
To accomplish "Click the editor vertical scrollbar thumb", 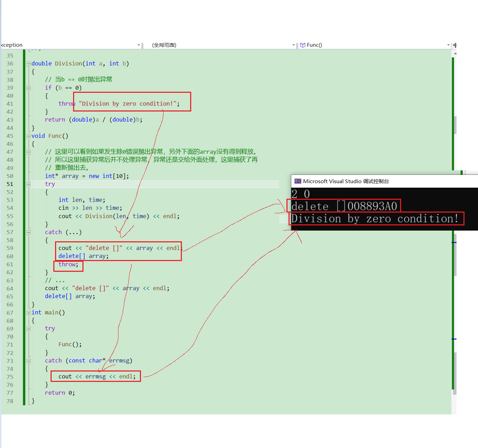I will [x=455, y=125].
